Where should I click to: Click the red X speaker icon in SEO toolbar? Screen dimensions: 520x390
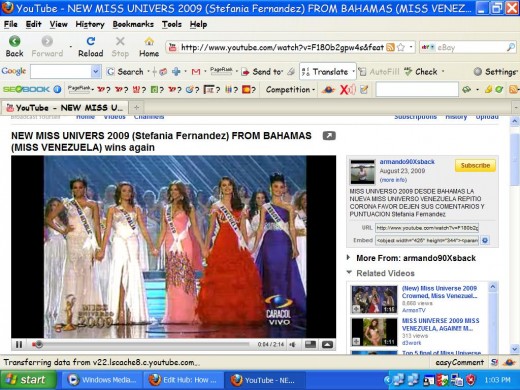tap(348, 89)
